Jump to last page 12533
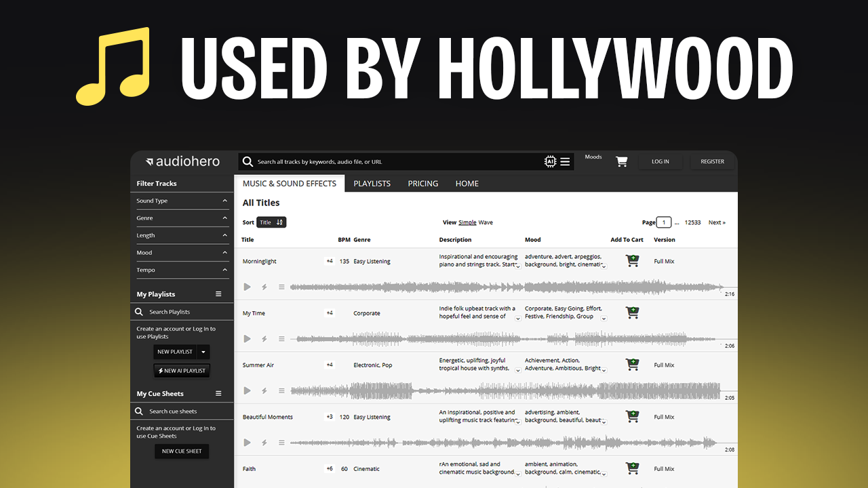This screenshot has height=488, width=868. (x=692, y=222)
